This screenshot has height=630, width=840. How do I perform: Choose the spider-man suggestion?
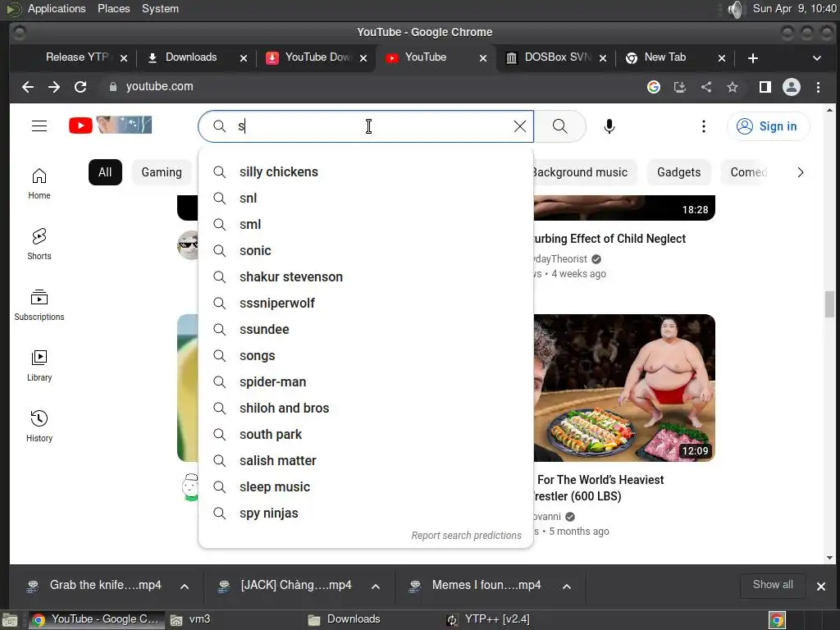coord(365,382)
